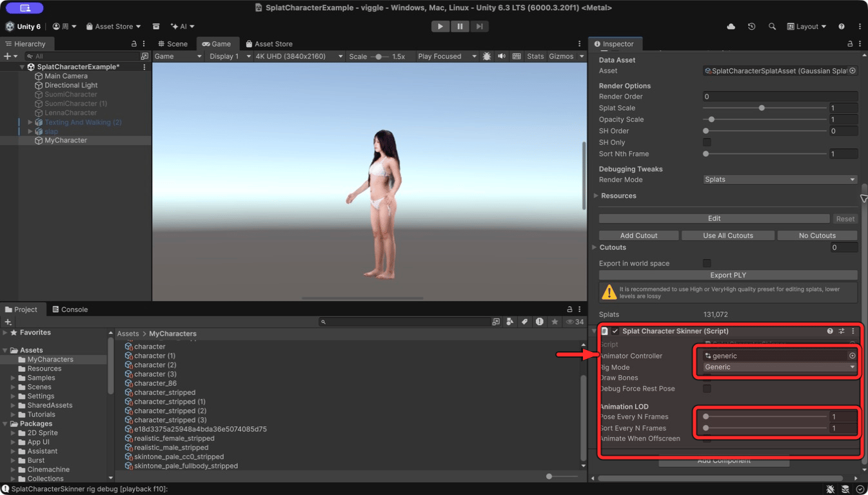
Task: Click the Search by Label tag icon
Action: [x=525, y=322]
